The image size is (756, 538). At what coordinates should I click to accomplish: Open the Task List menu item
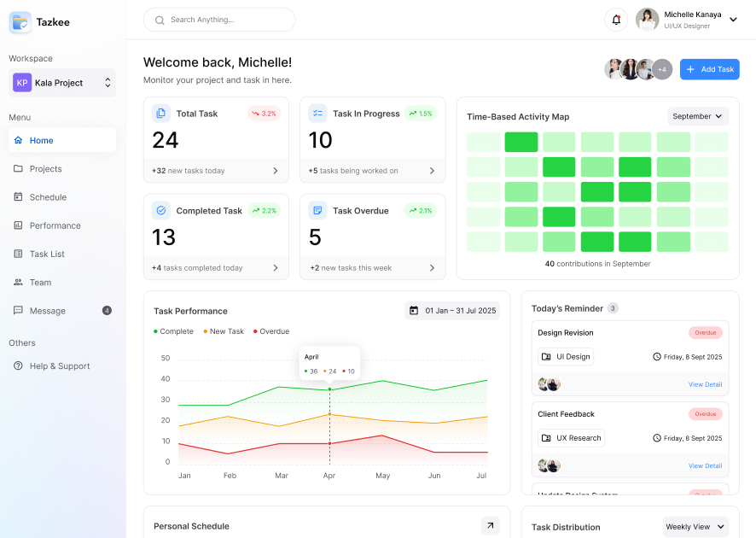coord(62,254)
